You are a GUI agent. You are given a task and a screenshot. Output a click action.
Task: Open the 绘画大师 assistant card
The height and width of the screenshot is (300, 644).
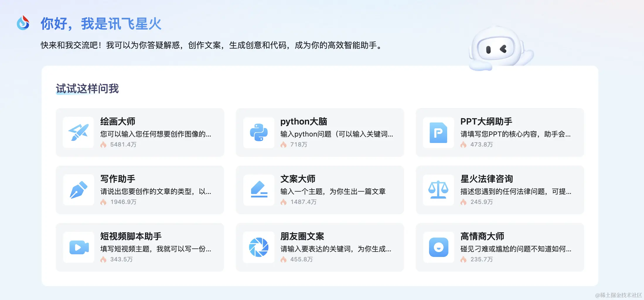tap(140, 132)
